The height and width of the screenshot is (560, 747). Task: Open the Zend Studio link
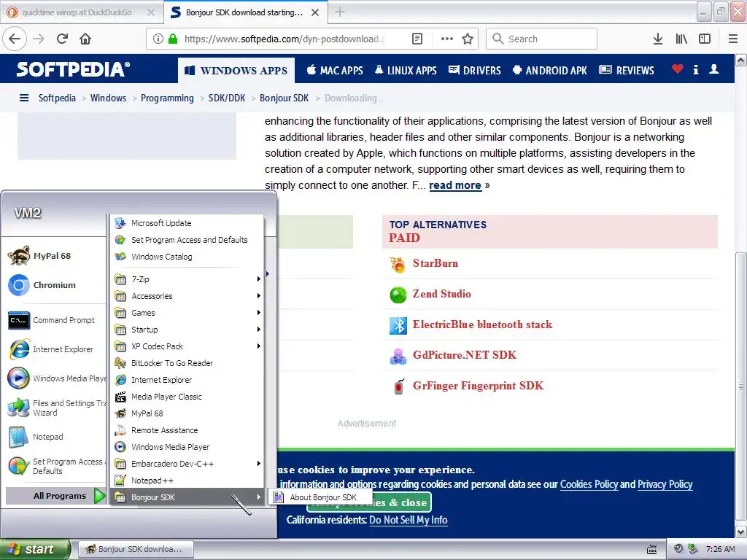coord(441,294)
